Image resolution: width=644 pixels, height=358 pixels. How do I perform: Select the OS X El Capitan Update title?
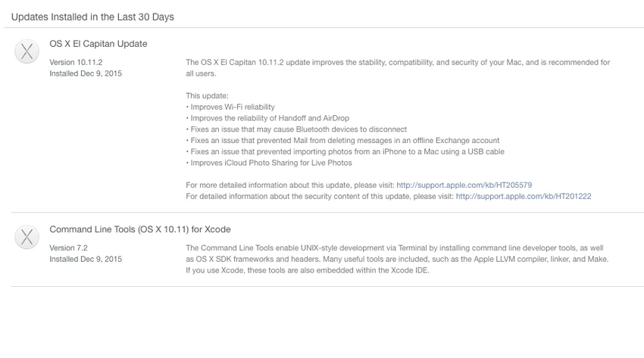tap(98, 44)
